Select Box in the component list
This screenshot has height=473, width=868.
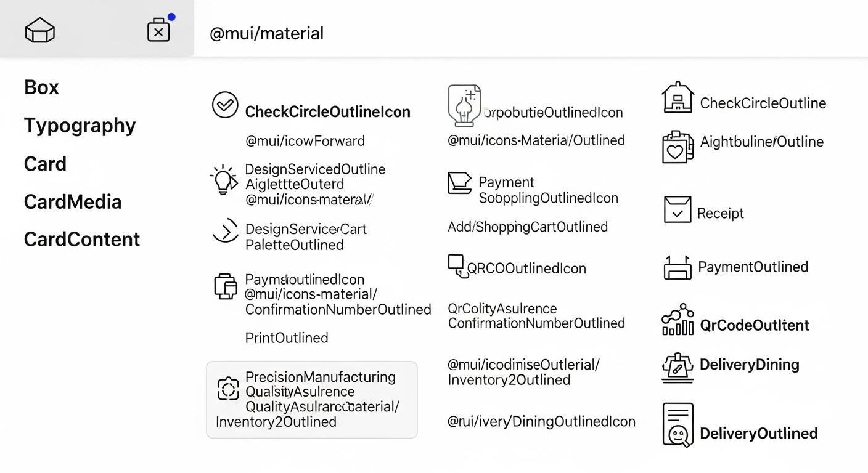42,87
